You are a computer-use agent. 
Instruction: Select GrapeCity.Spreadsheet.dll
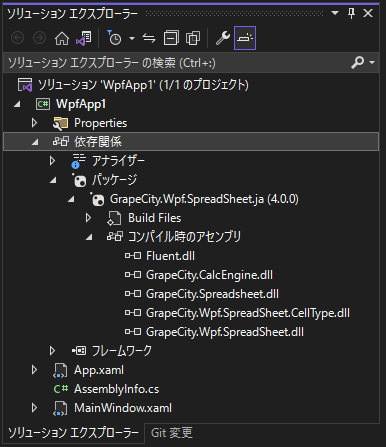tap(212, 294)
